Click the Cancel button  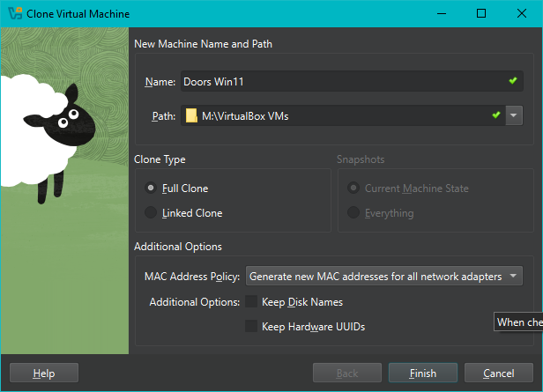[499, 373]
